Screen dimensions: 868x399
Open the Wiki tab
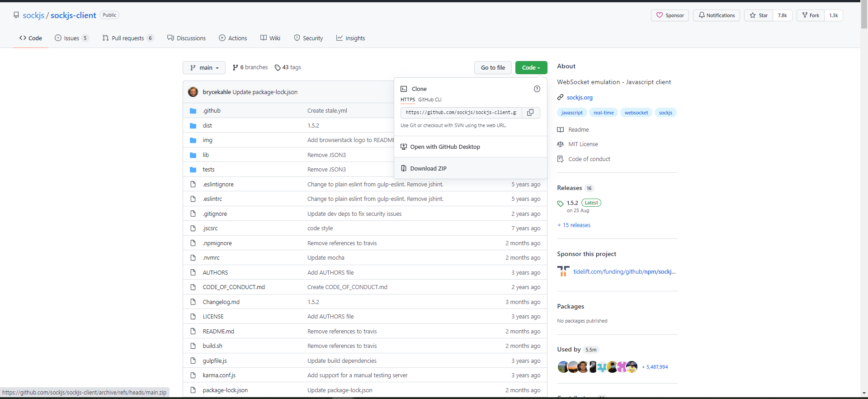[x=270, y=38]
